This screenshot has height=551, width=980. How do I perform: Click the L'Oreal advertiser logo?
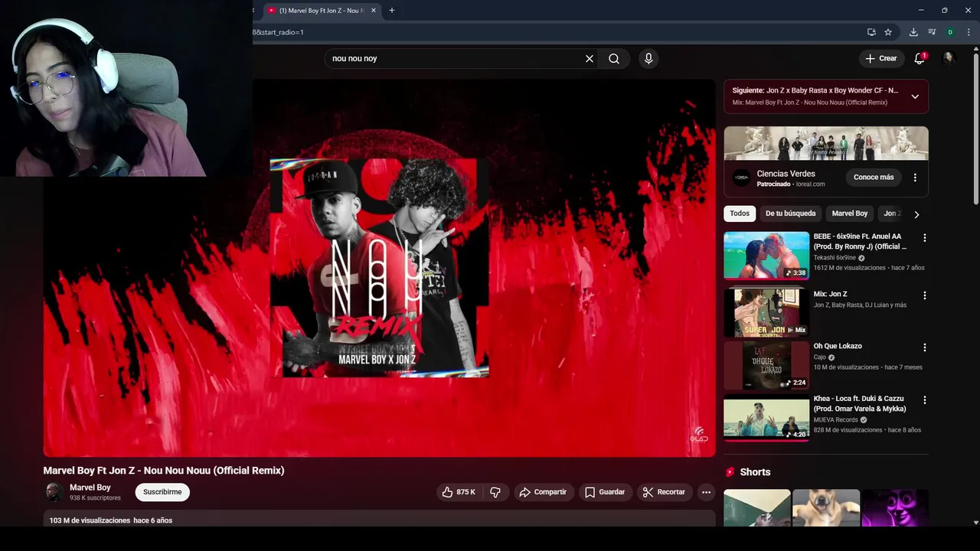[x=741, y=178]
